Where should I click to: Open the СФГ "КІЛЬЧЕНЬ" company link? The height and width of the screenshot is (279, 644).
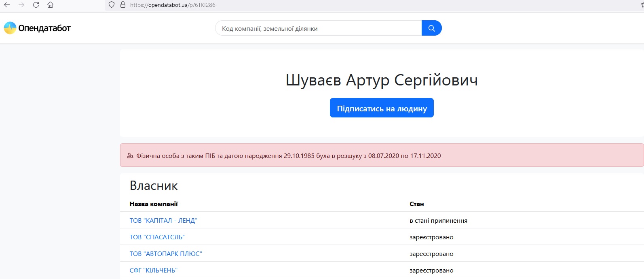click(154, 270)
